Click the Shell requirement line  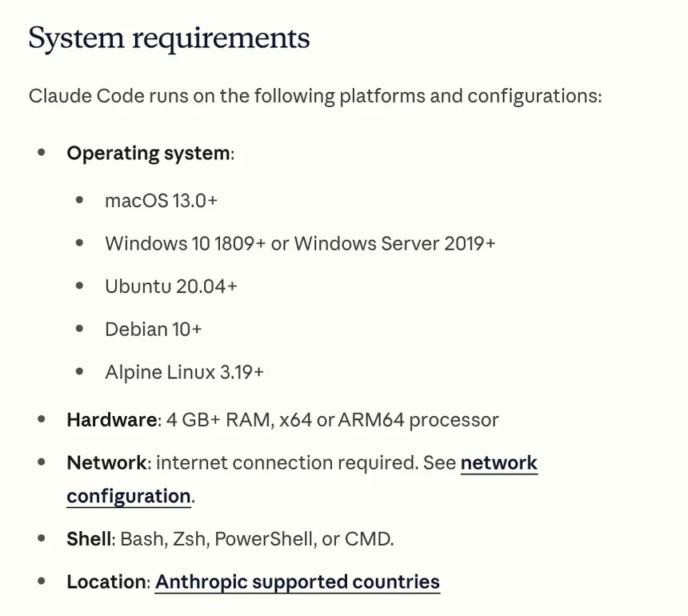pyautogui.click(x=230, y=538)
